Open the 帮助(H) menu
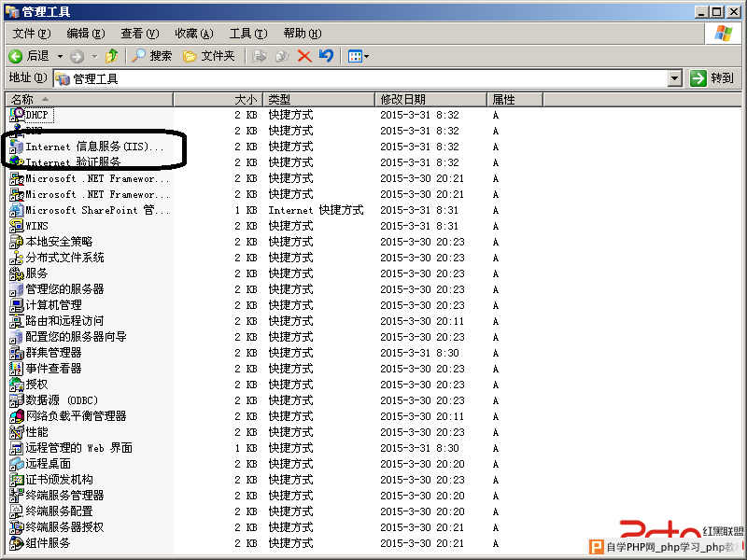Viewport: 747px width, 560px height. (303, 34)
